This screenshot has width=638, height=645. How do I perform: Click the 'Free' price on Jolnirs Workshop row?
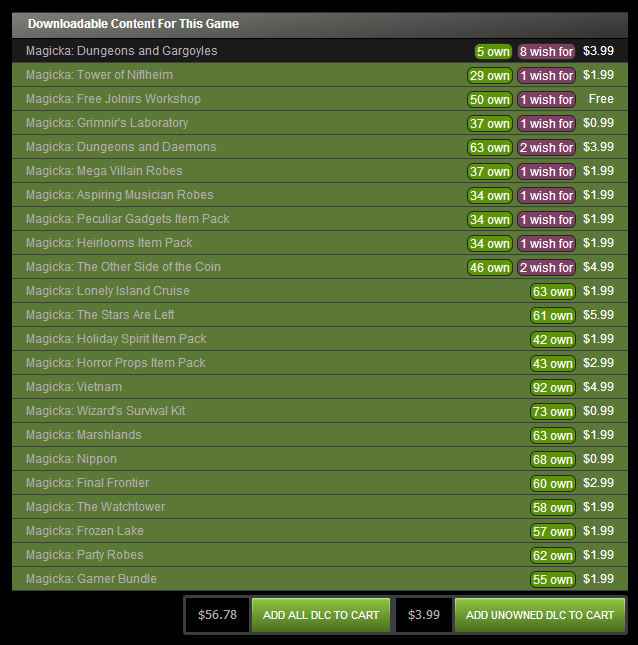(x=601, y=99)
